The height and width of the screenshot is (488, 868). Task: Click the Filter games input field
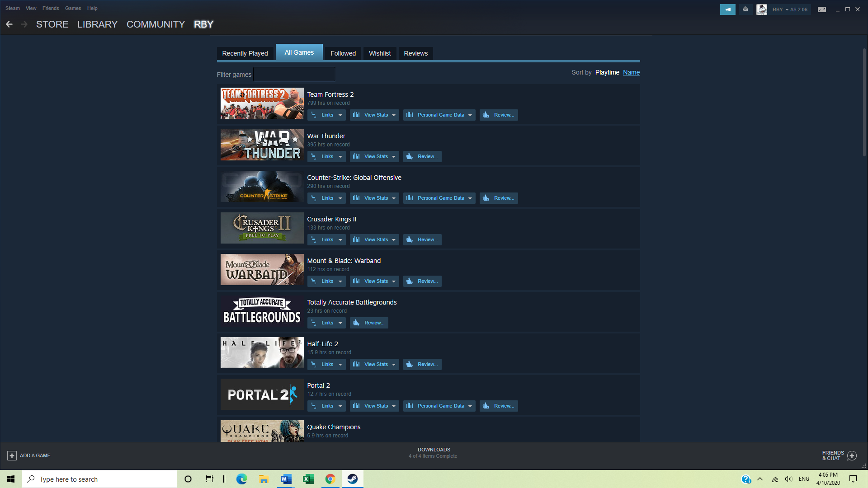[x=294, y=74]
